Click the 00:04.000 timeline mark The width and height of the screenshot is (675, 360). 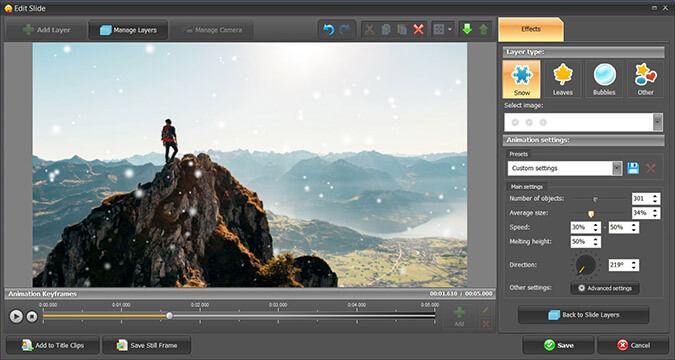coord(356,305)
